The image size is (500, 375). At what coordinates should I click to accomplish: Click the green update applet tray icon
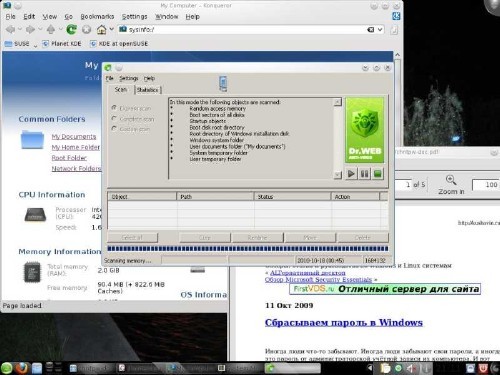click(x=398, y=368)
